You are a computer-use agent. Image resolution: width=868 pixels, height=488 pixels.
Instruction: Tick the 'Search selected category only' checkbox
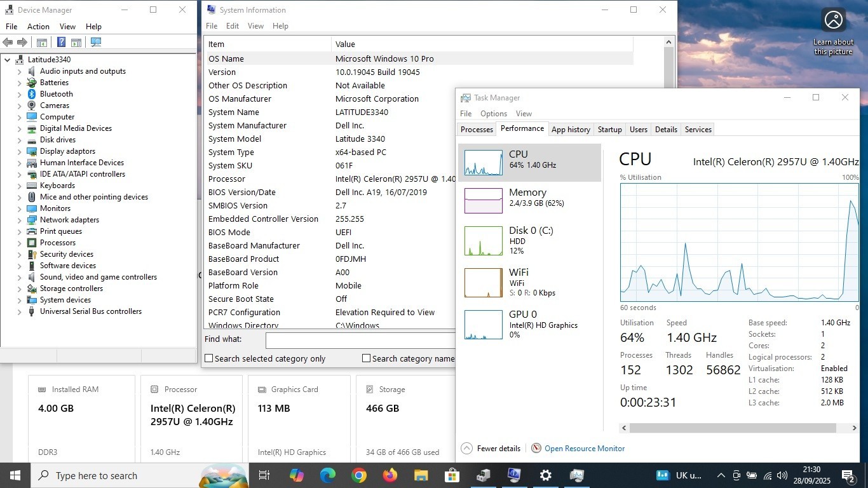pyautogui.click(x=209, y=358)
